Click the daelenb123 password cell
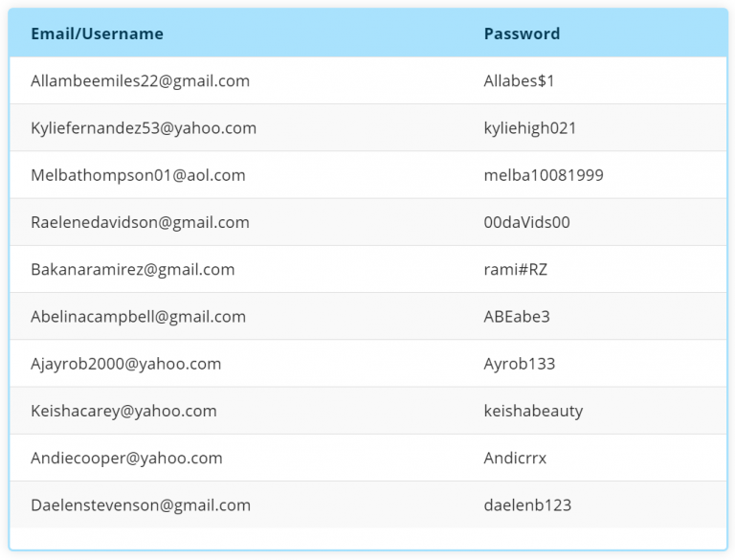735x560 pixels. [x=527, y=504]
